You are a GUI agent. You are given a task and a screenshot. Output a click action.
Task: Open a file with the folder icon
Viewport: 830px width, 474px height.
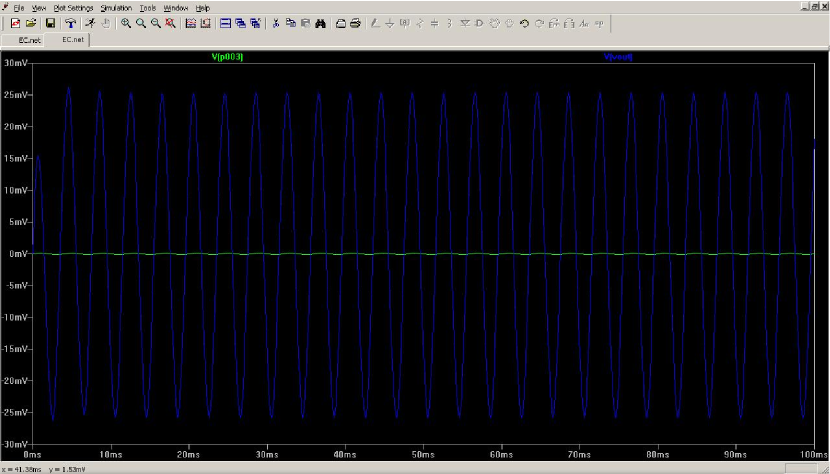point(31,22)
